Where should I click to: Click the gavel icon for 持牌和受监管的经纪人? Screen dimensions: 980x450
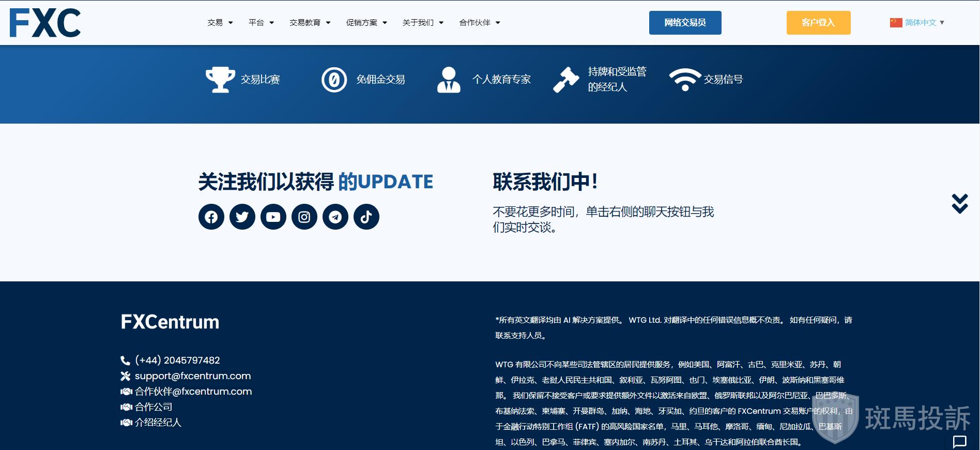(566, 80)
